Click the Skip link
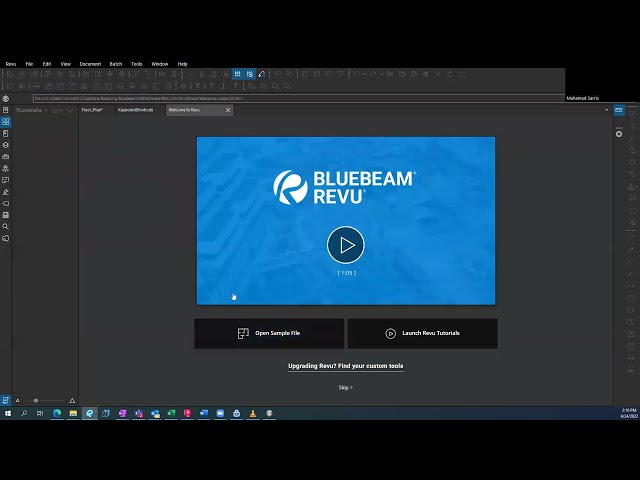Image resolution: width=640 pixels, height=480 pixels. click(x=346, y=387)
